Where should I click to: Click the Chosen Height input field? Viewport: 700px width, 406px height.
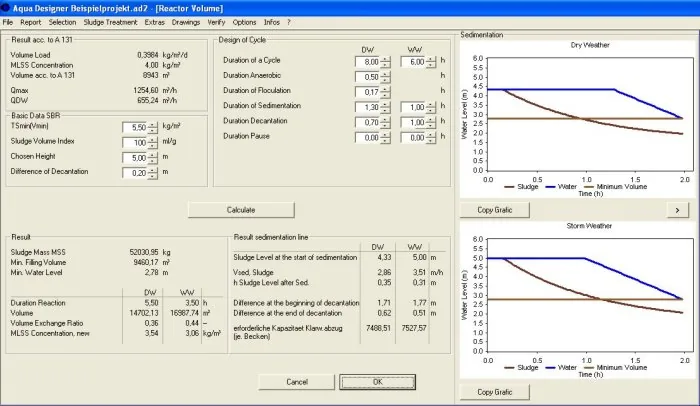(134, 158)
